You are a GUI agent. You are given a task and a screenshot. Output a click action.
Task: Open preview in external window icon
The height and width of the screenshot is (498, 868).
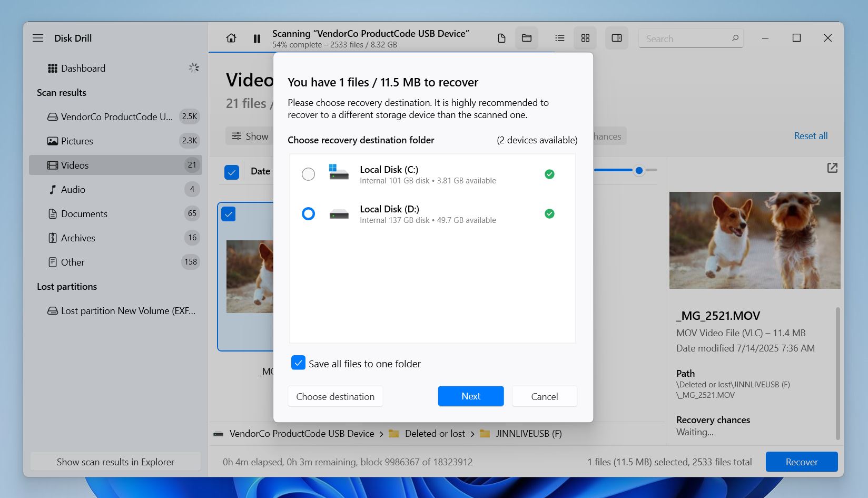[832, 168]
